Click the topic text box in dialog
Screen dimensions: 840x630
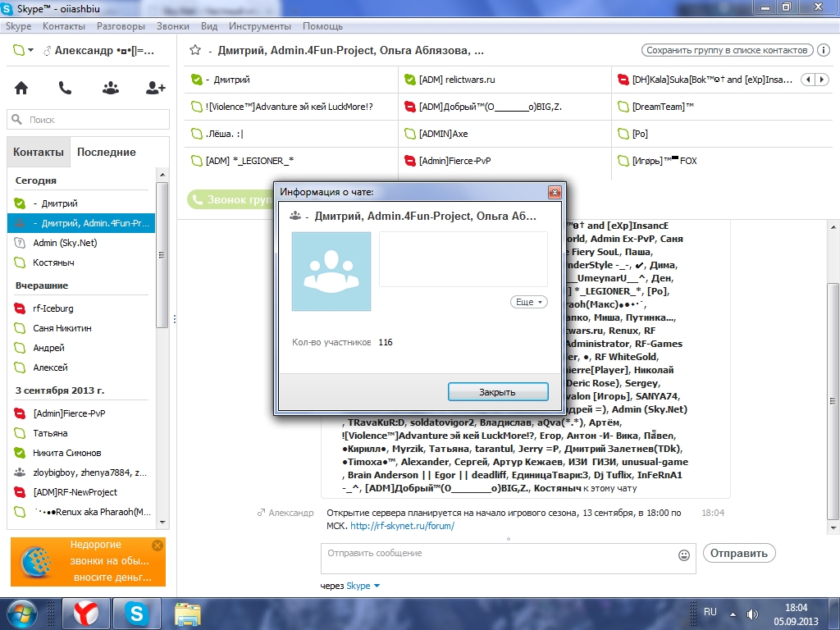(x=463, y=259)
